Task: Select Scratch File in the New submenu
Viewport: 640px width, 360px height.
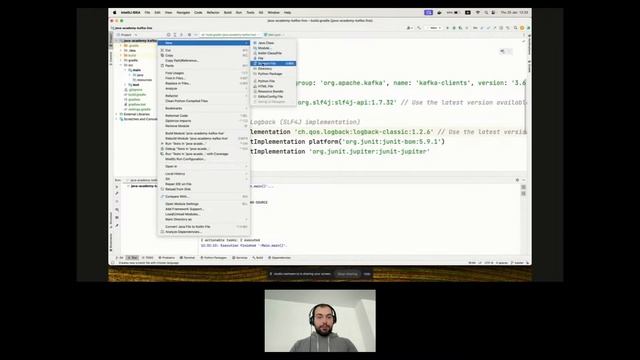Action: coord(273,64)
